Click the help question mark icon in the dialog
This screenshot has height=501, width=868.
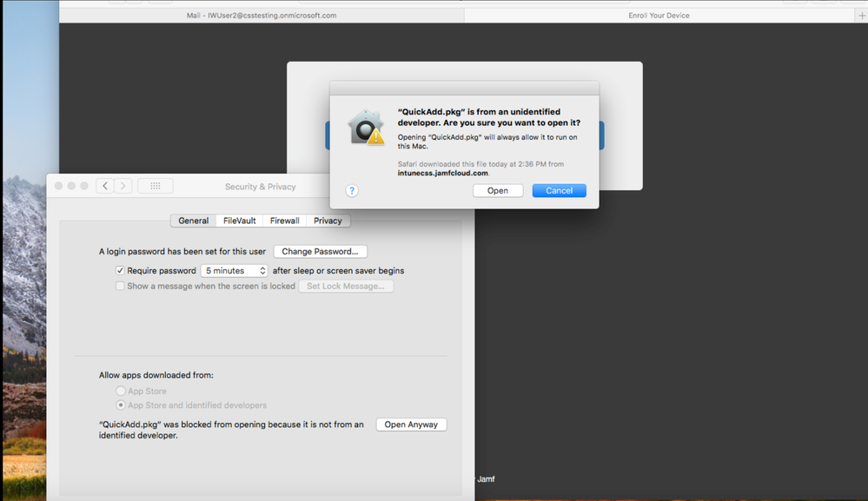[352, 191]
